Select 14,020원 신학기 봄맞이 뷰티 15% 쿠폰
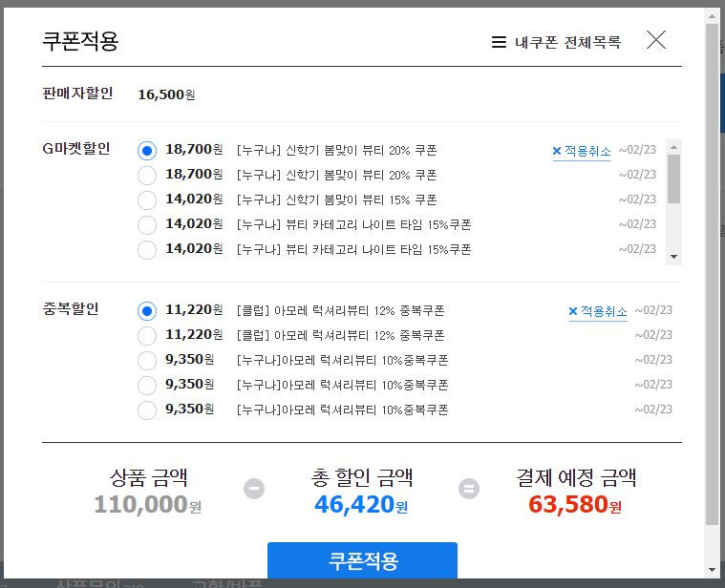 147,200
